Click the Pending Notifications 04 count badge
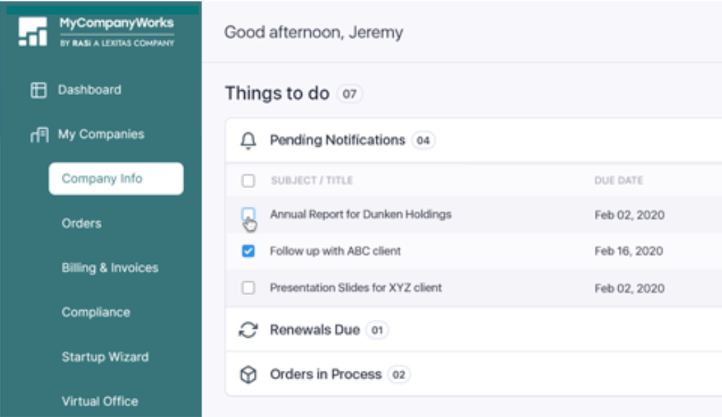Screen dimensions: 722x417 point(423,140)
